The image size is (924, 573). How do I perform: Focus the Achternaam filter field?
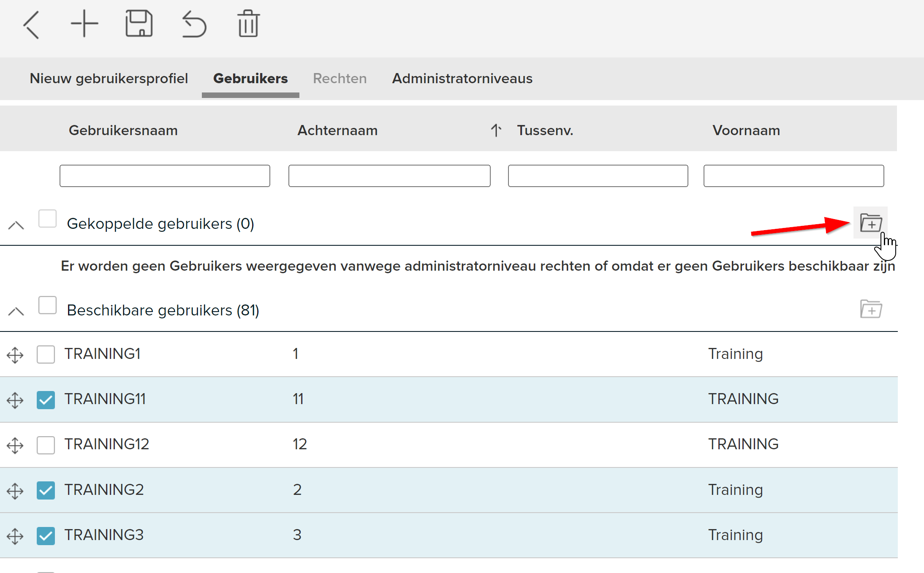point(389,176)
